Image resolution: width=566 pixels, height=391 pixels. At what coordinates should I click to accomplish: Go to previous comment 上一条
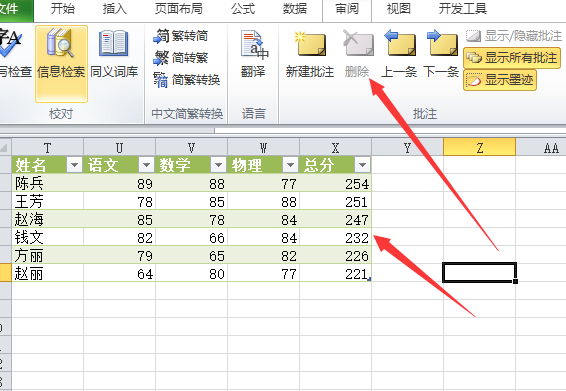coord(399,54)
